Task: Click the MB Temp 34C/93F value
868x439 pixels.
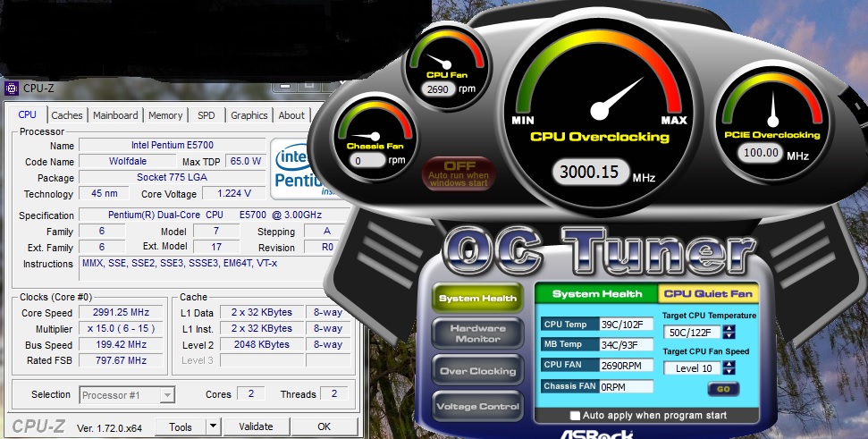Action: [x=626, y=345]
